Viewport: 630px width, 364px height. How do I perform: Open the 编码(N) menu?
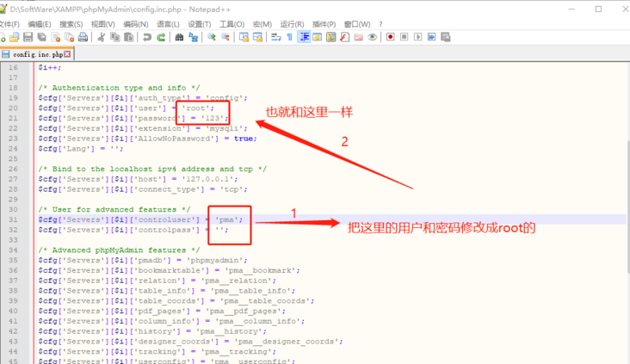[x=136, y=24]
